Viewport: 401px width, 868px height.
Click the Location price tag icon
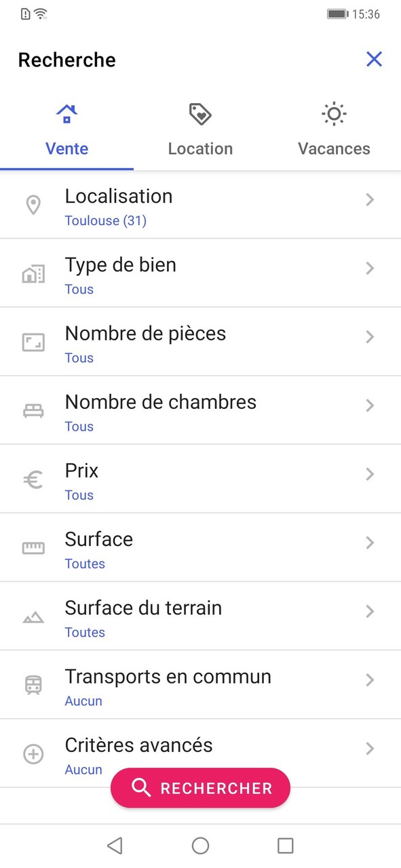(200, 113)
